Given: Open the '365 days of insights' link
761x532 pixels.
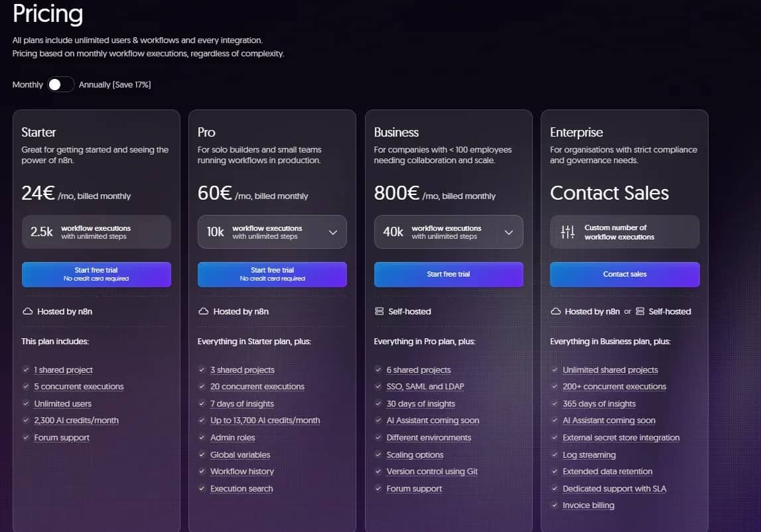Looking at the screenshot, I should click(x=599, y=404).
